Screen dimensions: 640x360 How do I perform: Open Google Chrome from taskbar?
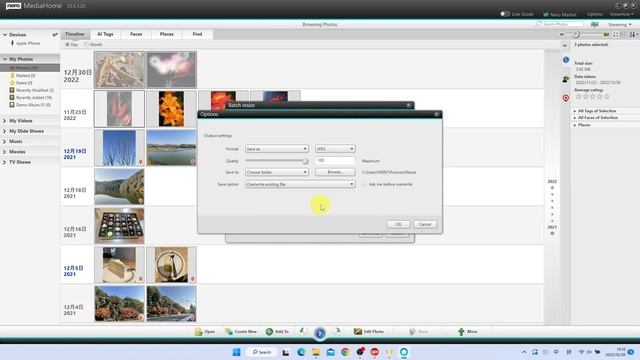[x=345, y=352]
